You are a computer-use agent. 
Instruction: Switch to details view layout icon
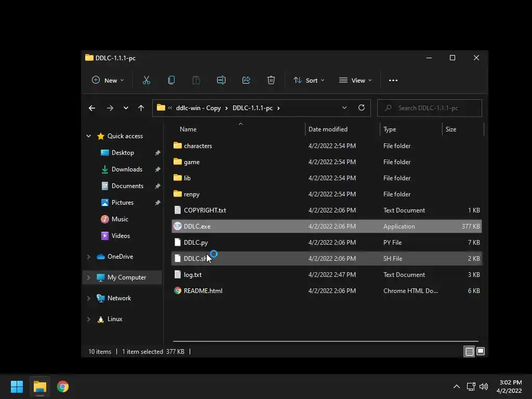(469, 352)
